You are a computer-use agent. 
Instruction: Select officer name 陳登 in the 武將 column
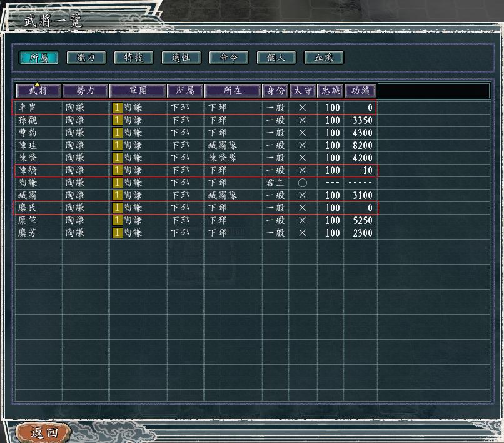(x=28, y=158)
